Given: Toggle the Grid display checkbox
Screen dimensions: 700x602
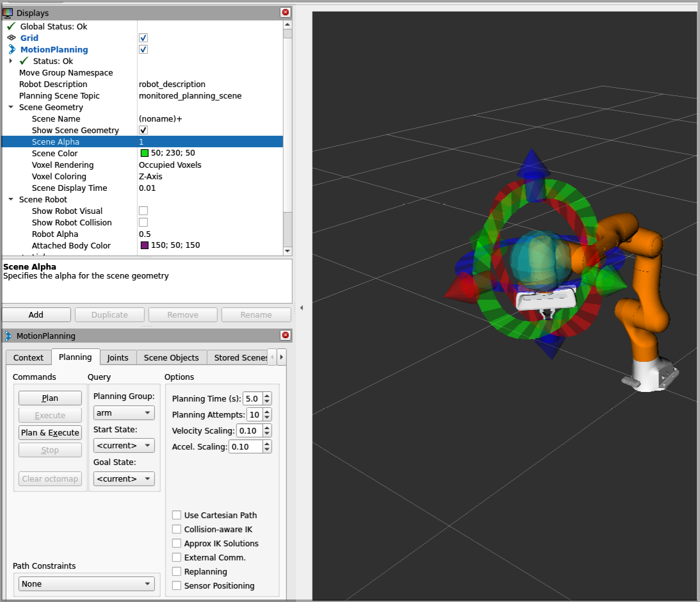Looking at the screenshot, I should click(x=143, y=38).
